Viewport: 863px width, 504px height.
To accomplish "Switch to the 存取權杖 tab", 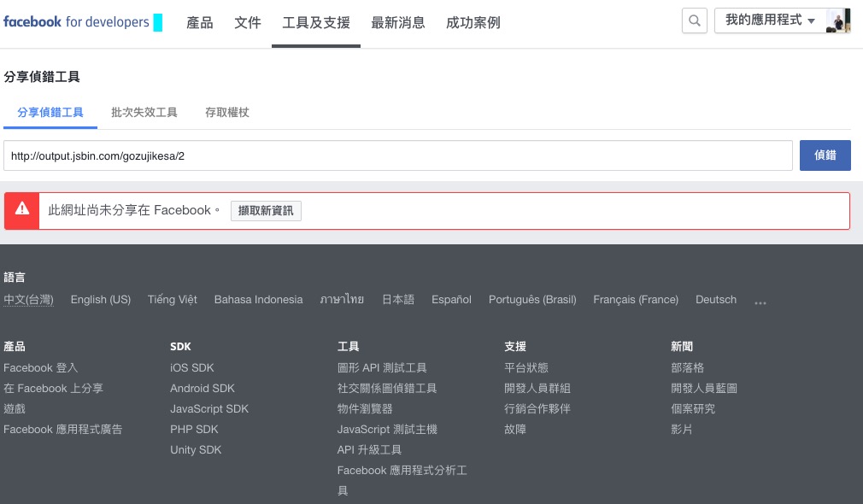I will (226, 112).
